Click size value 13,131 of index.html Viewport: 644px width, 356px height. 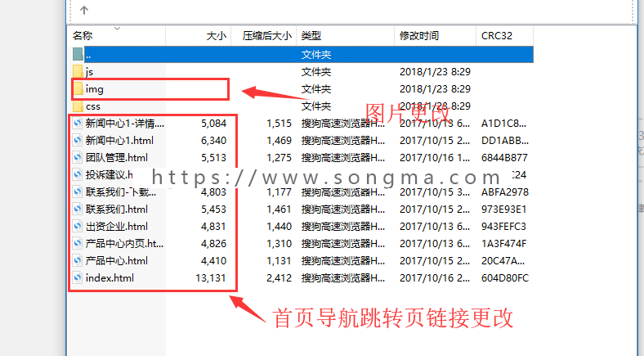(211, 278)
